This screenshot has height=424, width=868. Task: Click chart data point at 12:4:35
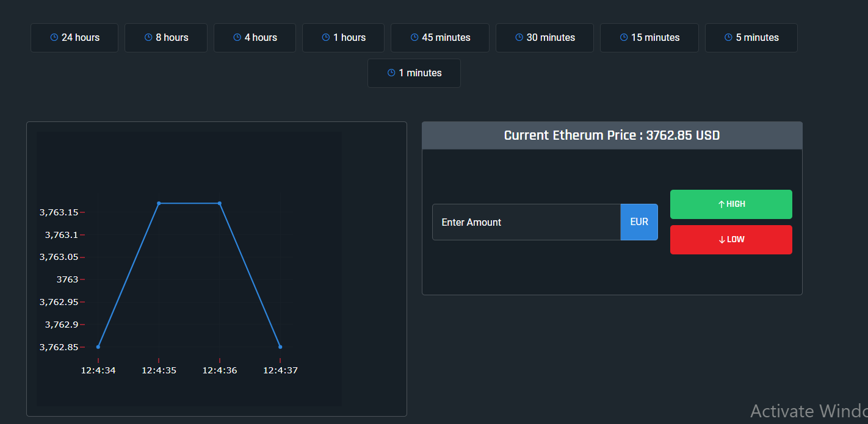[x=159, y=203]
